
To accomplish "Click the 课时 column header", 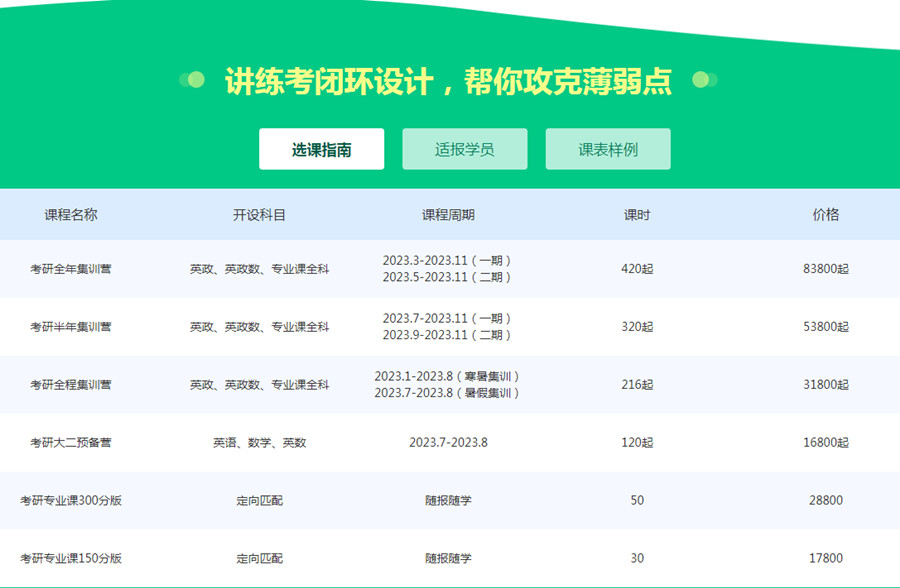I will (x=637, y=215).
